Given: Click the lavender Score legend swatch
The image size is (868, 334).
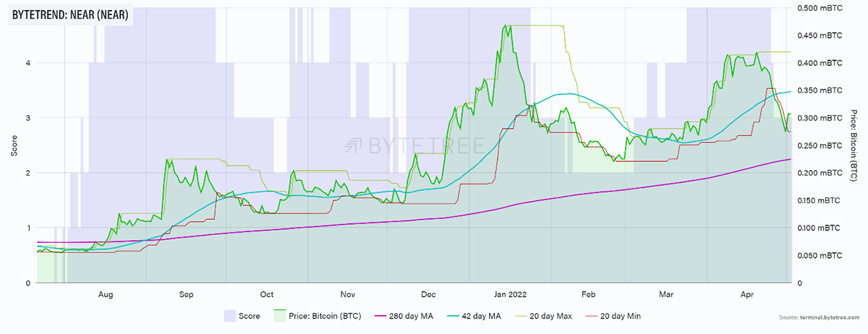Looking at the screenshot, I should (230, 316).
